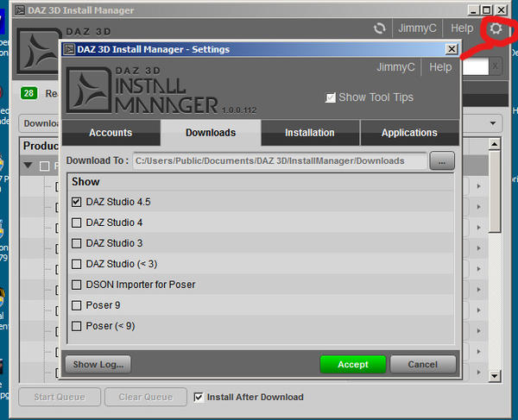This screenshot has width=518, height=420.
Task: Check the DAZ Studio 3 option
Action: pyautogui.click(x=76, y=243)
